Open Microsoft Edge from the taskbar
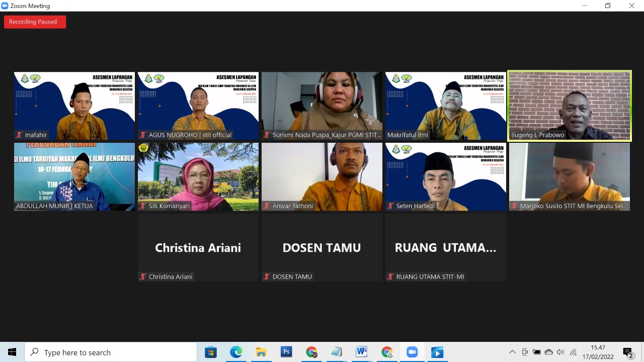The width and height of the screenshot is (644, 362). click(236, 352)
